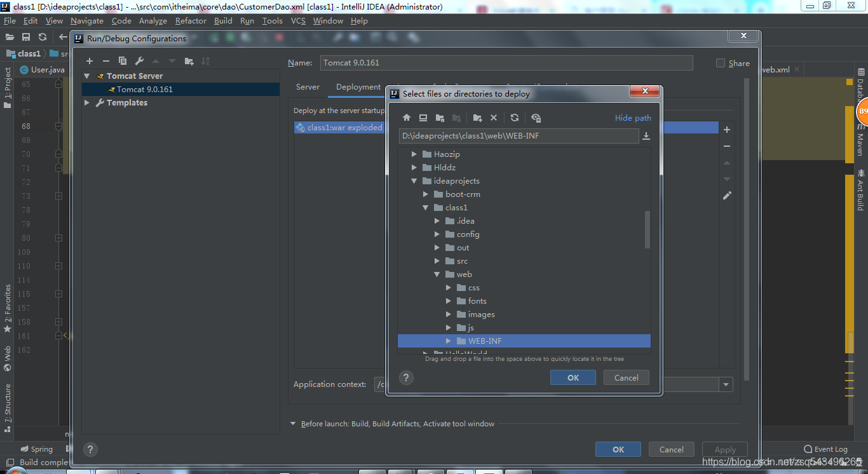Collapse Tomcat Server configuration node

[87, 76]
